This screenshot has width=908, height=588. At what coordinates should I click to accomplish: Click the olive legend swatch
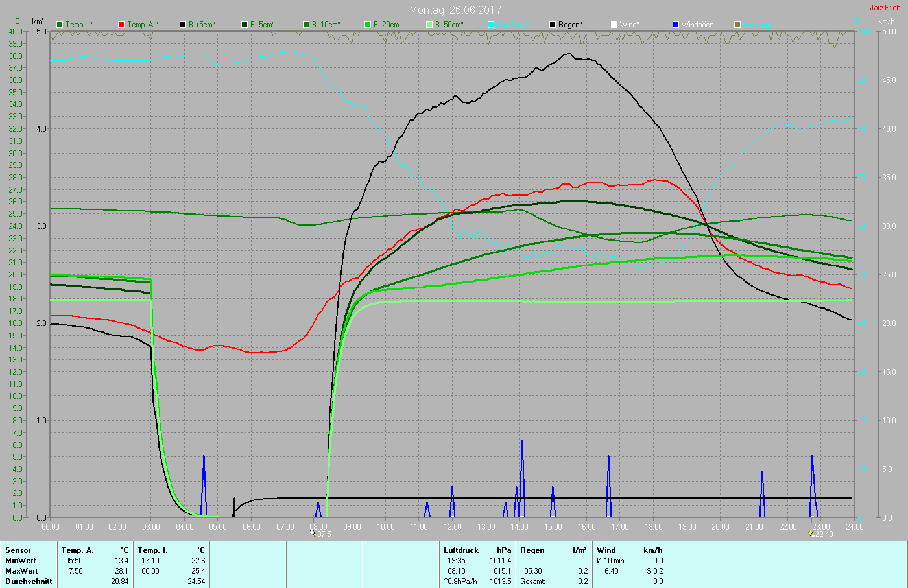click(x=737, y=25)
